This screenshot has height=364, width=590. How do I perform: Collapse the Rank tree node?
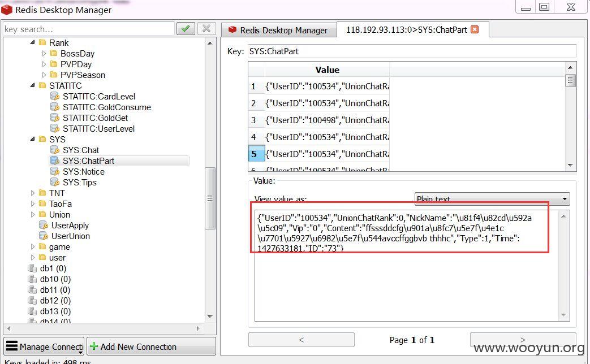pos(32,42)
